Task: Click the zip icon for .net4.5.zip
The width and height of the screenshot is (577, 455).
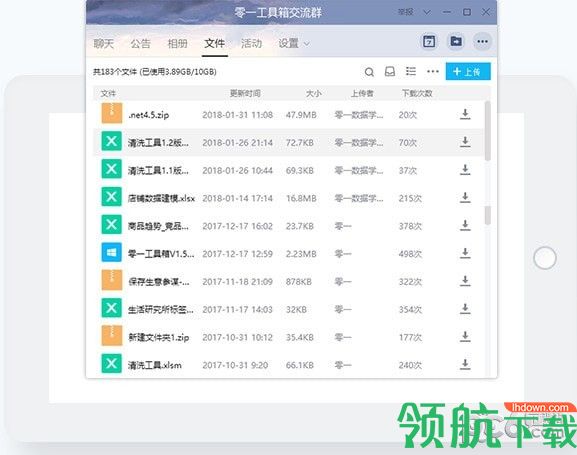Action: pos(111,113)
